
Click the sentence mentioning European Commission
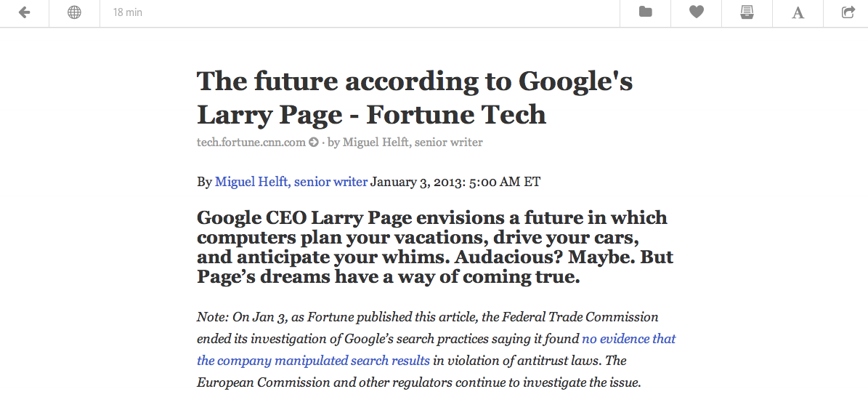click(x=419, y=382)
